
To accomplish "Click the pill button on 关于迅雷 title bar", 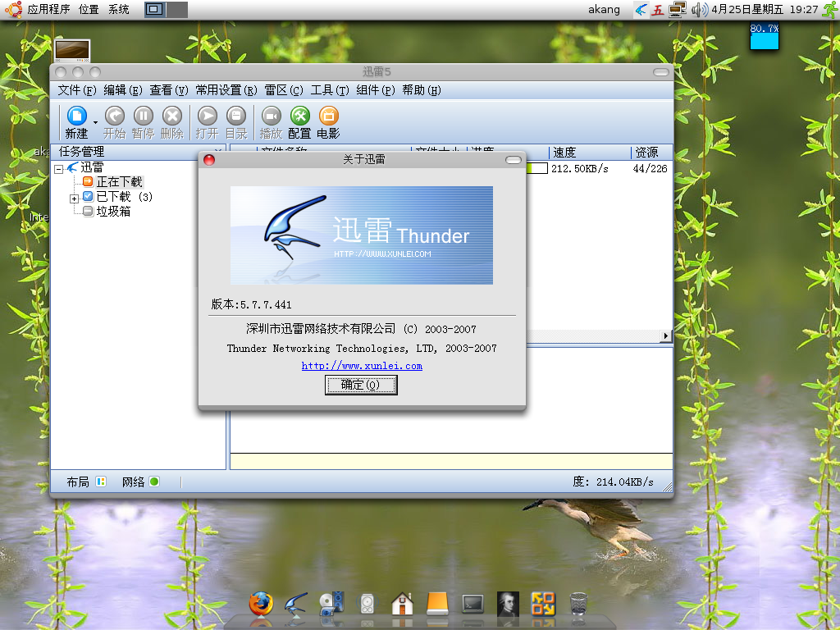I will point(514,160).
